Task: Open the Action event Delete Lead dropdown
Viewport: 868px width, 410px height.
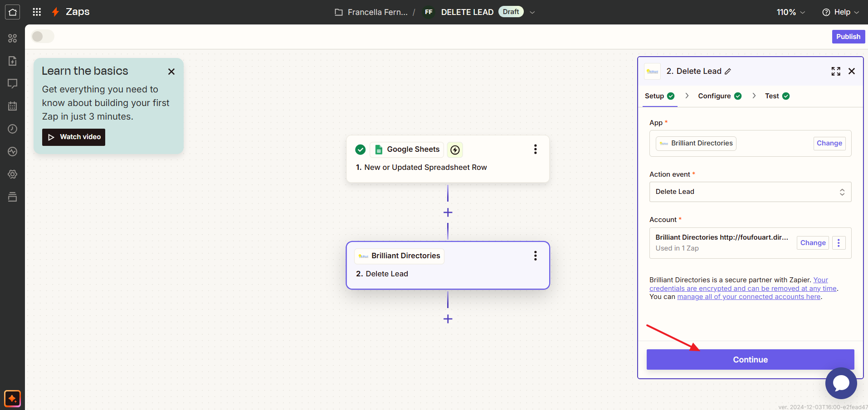Action: 750,192
